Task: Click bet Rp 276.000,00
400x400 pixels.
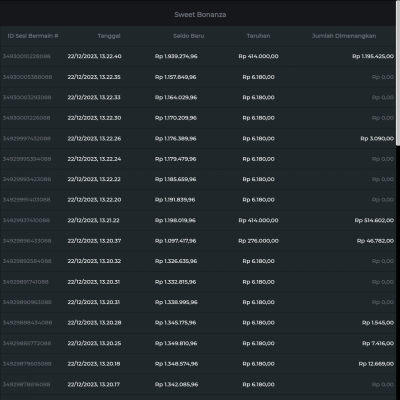Action: (x=258, y=241)
